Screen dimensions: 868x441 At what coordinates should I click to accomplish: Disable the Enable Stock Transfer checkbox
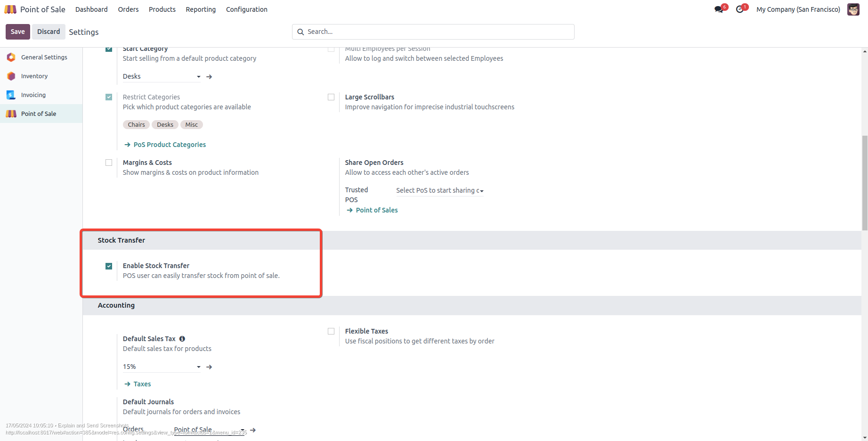(x=109, y=266)
